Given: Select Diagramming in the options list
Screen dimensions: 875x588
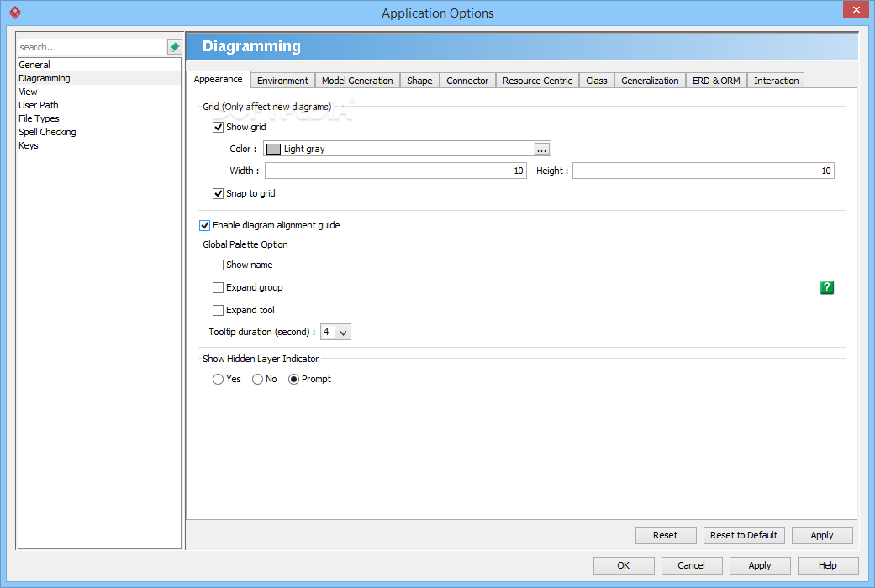Looking at the screenshot, I should (x=99, y=78).
